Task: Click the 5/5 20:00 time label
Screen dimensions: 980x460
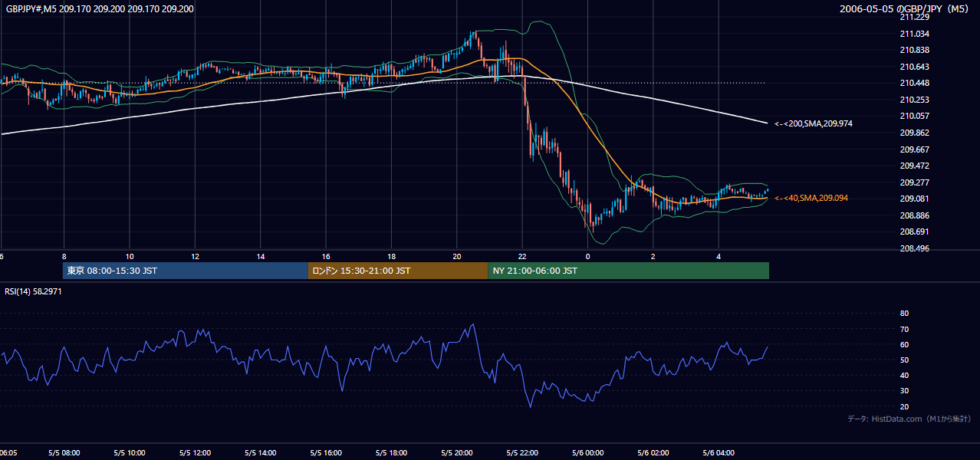Action: pos(456,453)
